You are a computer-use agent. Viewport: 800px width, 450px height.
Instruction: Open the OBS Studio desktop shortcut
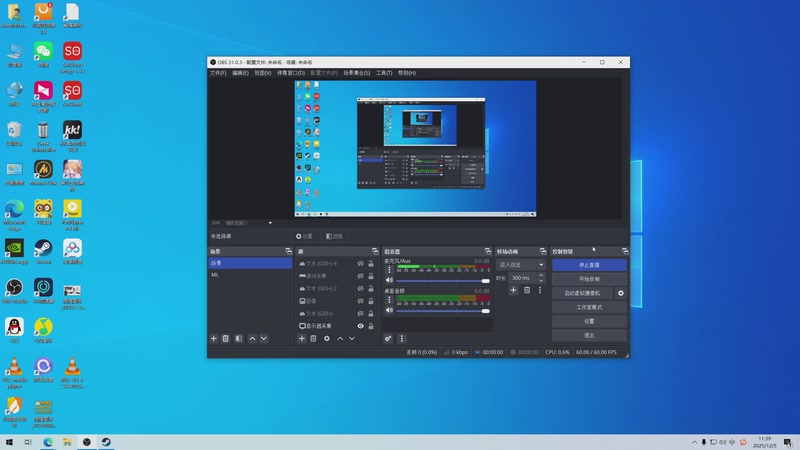tap(14, 291)
